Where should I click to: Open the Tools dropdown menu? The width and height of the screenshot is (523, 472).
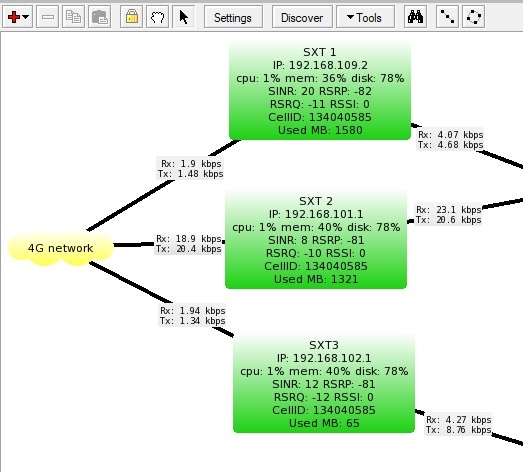(365, 17)
